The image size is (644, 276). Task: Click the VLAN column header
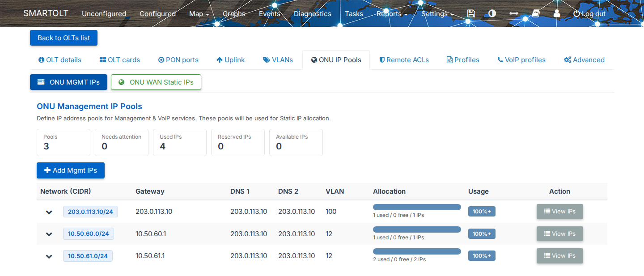[335, 191]
